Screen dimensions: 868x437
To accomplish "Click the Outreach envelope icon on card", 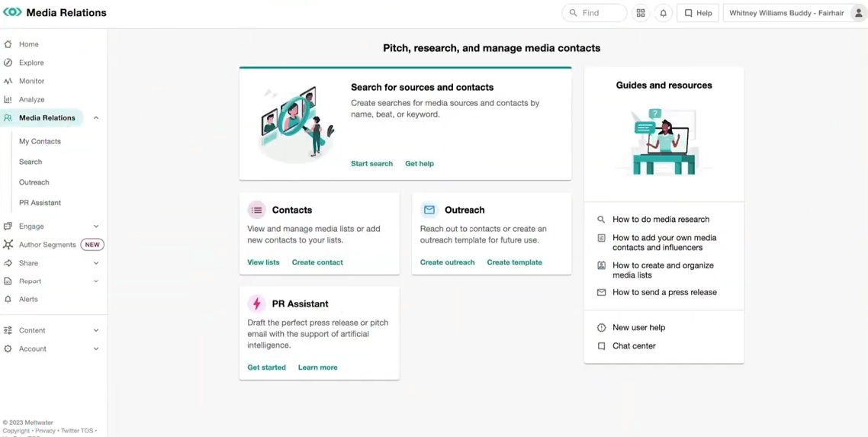I will [x=429, y=210].
